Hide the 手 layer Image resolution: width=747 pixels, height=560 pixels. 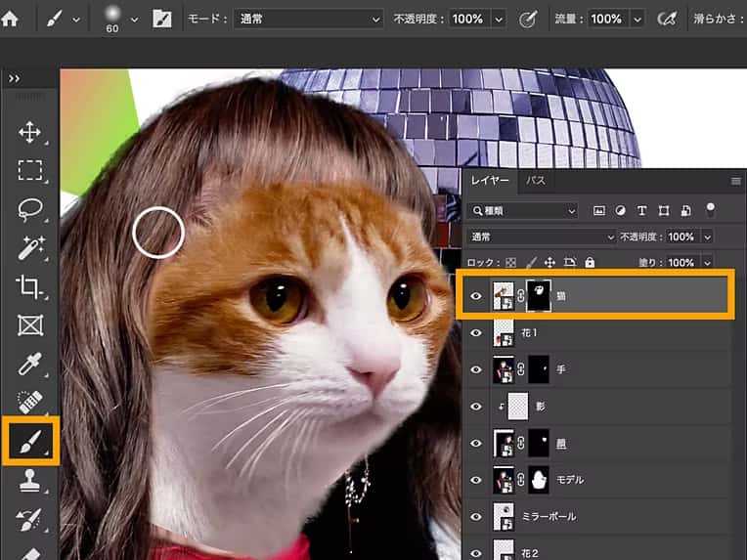click(x=476, y=369)
